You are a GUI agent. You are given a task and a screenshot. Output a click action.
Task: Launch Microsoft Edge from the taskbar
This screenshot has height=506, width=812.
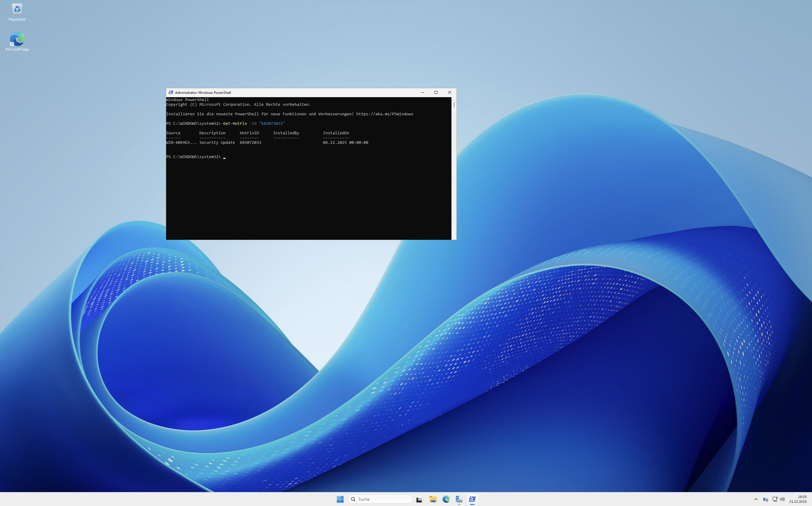tap(446, 499)
